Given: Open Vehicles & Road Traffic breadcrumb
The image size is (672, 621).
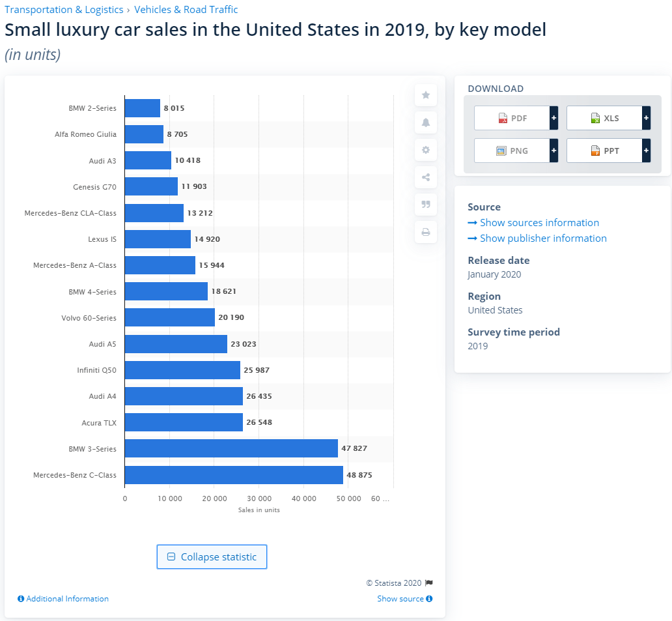Looking at the screenshot, I should pos(186,10).
